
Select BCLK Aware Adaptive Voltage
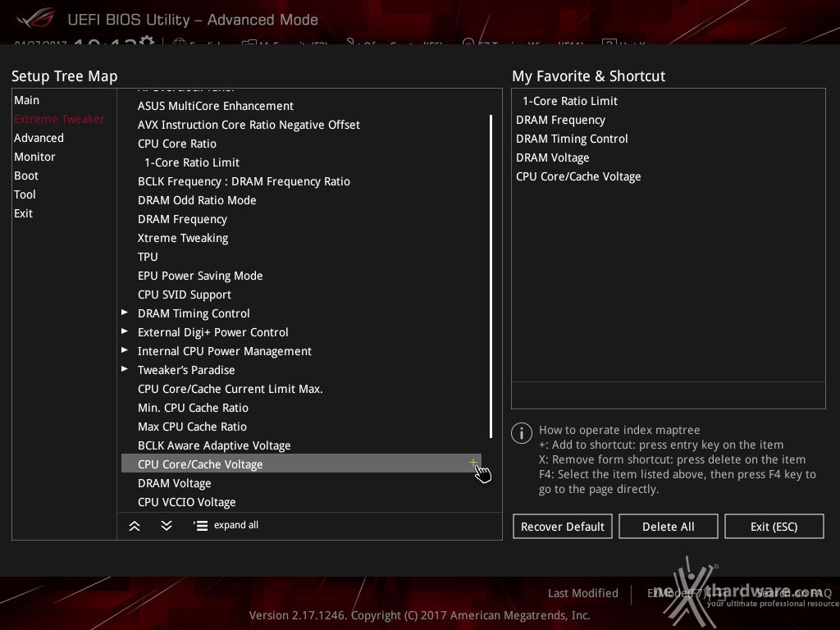tap(214, 445)
